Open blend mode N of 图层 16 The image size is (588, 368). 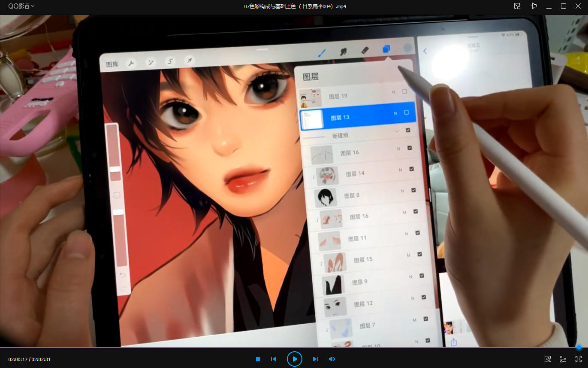point(398,149)
